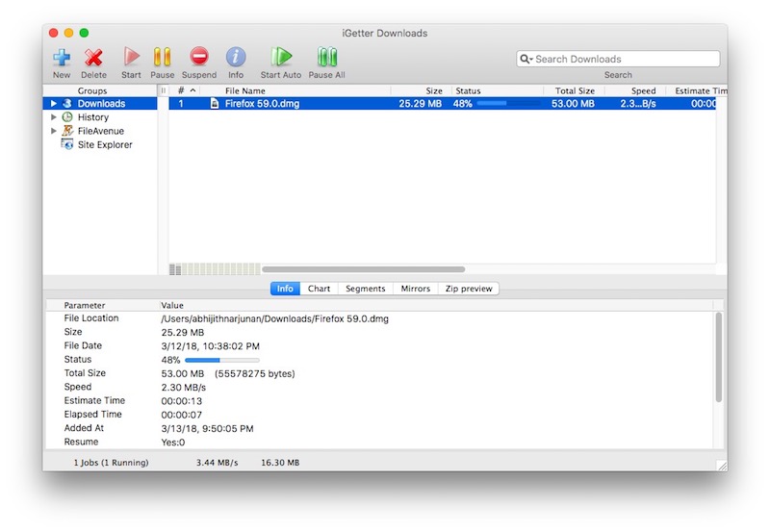Viewport: 770px width, 532px height.
Task: Select the Downloads group in sidebar
Action: coord(100,104)
